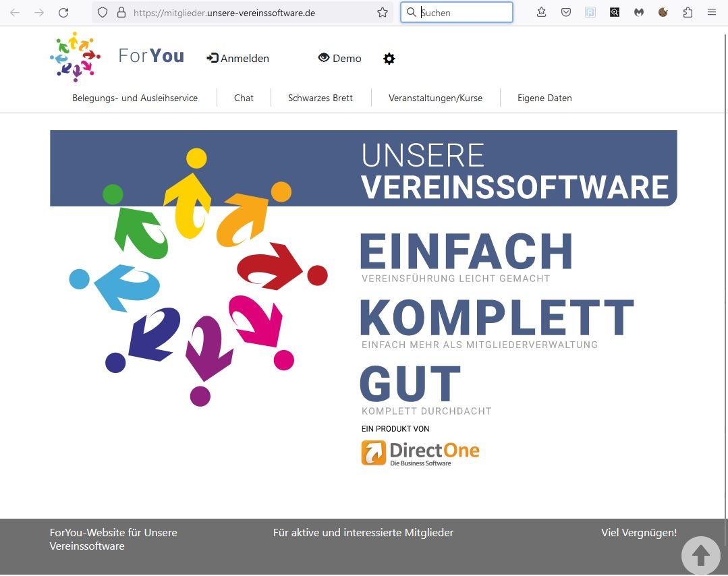Click 'Für aktive und interessierte Mitglieder' text
This screenshot has width=728, height=576.
coord(363,532)
